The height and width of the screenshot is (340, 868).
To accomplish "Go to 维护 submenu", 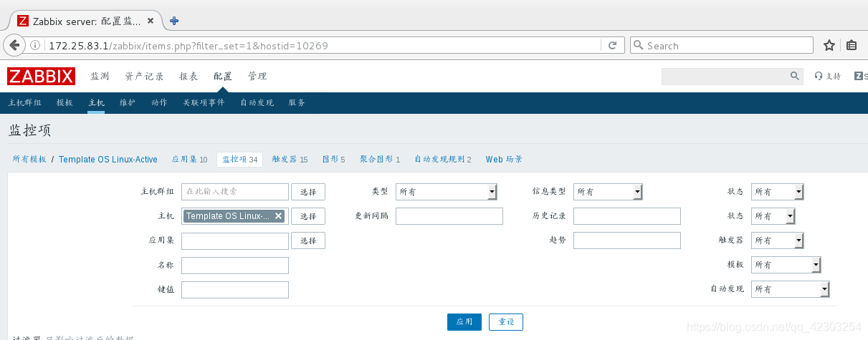I will coord(128,102).
